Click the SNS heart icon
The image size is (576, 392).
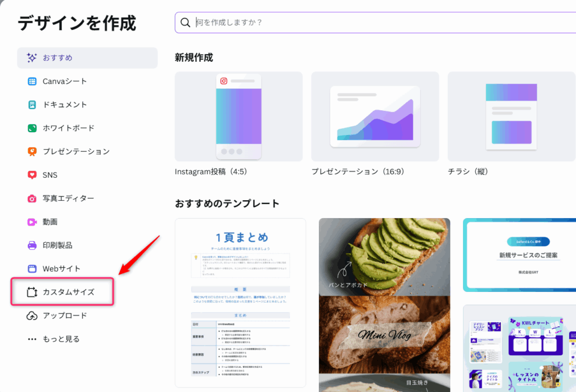point(32,175)
